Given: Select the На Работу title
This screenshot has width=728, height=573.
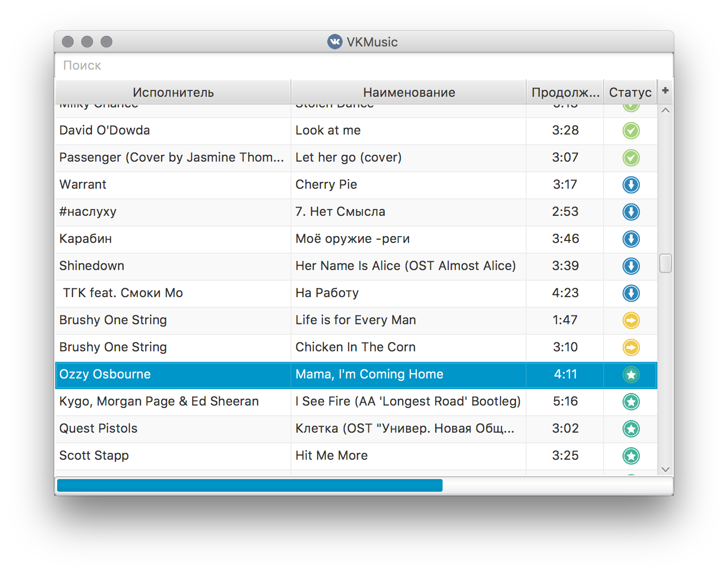Looking at the screenshot, I should tap(409, 293).
